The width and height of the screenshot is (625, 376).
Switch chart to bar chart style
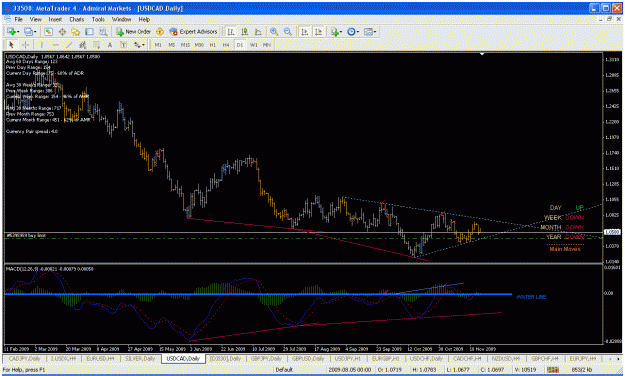[x=231, y=32]
